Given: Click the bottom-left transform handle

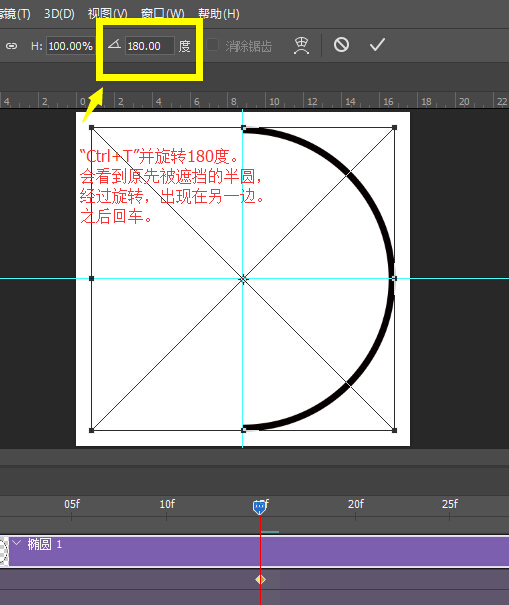Looking at the screenshot, I should click(91, 430).
